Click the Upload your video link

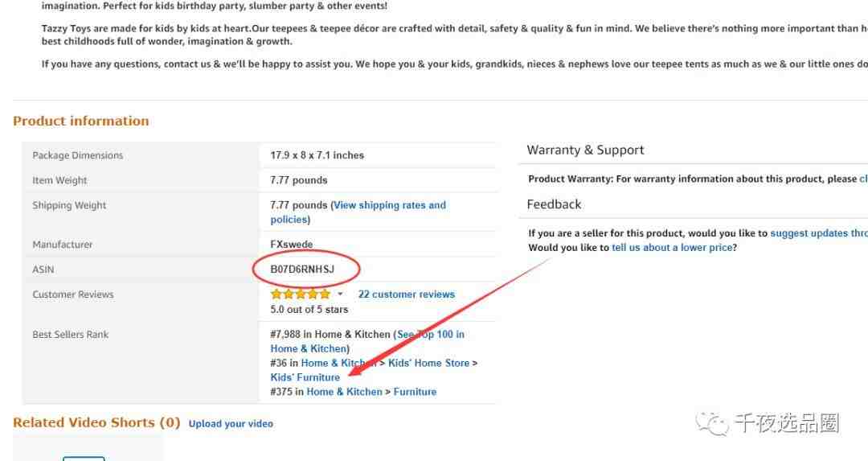click(x=231, y=423)
